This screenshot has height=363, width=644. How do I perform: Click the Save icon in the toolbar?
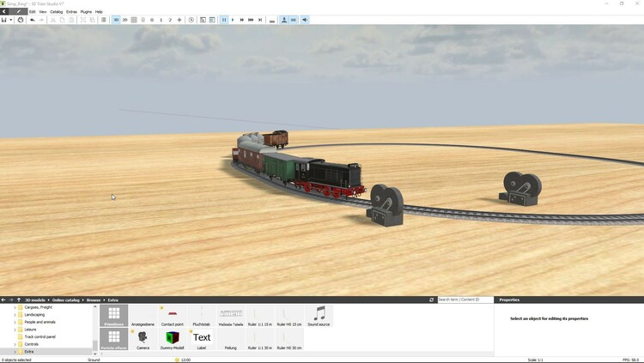[x=4, y=20]
